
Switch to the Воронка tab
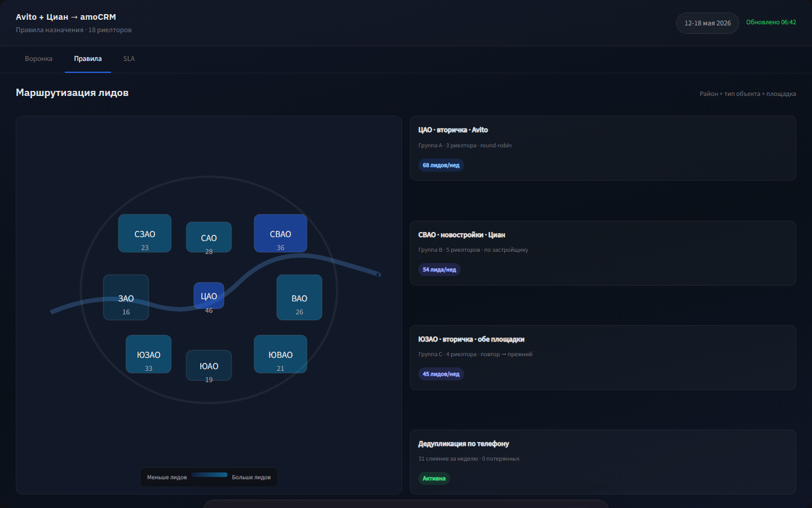click(38, 59)
